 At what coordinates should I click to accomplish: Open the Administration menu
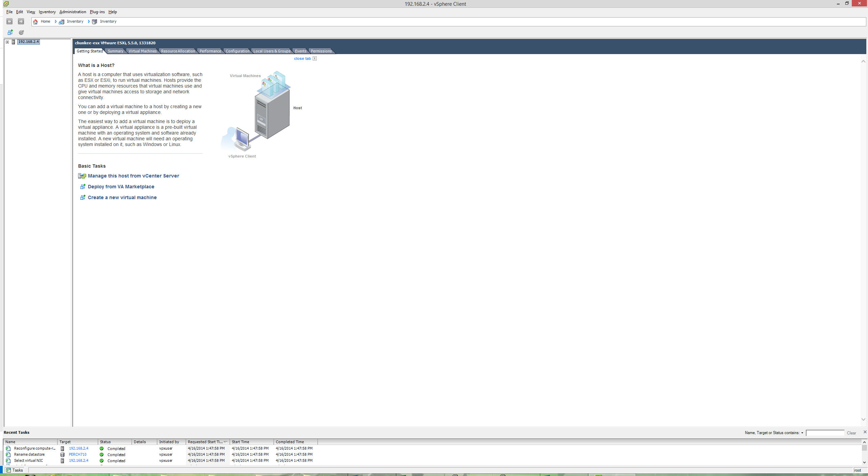73,12
